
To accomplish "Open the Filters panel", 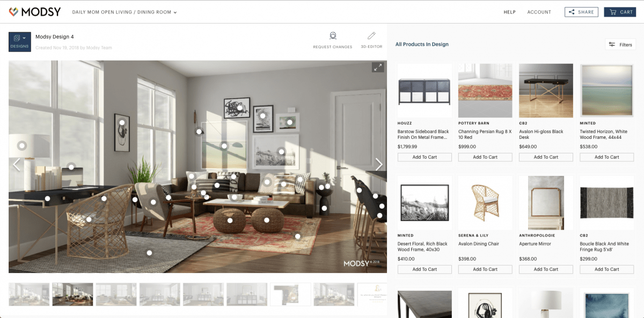I will point(620,45).
